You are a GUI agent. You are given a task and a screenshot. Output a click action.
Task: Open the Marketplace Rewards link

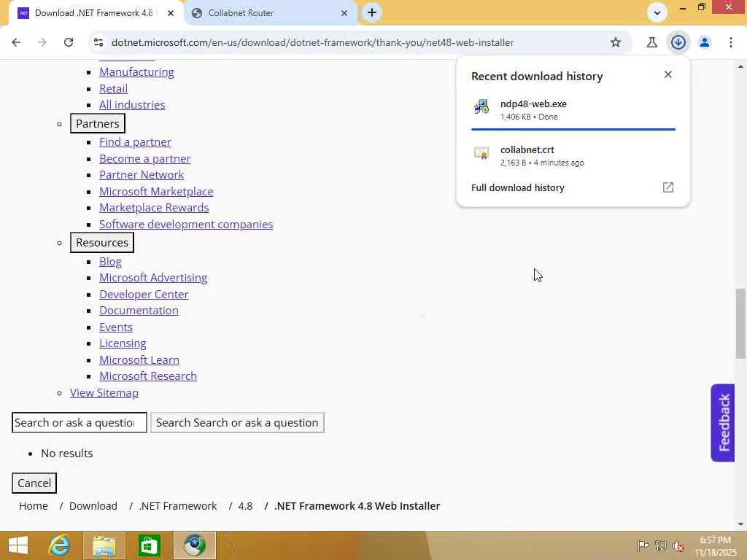tap(154, 208)
